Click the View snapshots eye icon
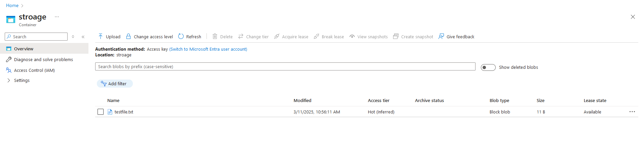The width and height of the screenshot is (644, 147). pyautogui.click(x=352, y=36)
